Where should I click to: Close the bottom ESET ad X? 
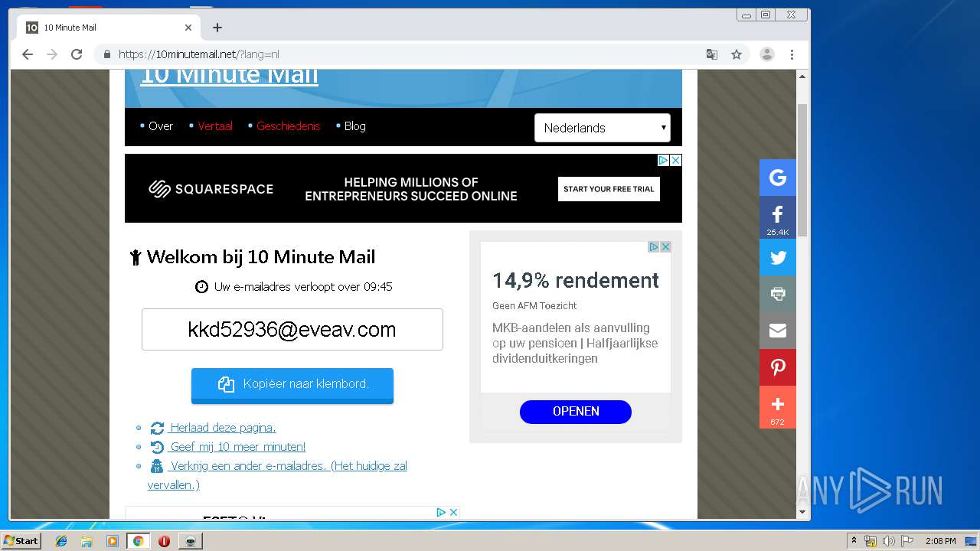tap(453, 512)
